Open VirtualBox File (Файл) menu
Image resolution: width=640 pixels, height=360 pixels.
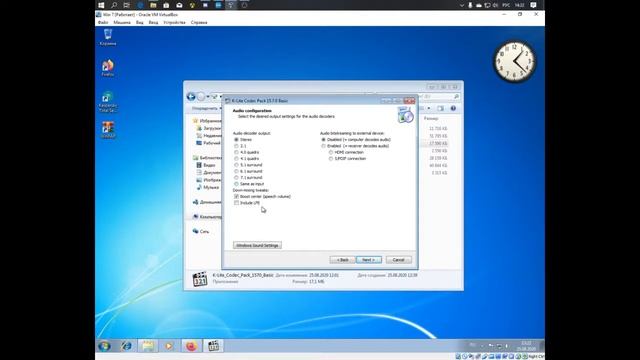103,22
